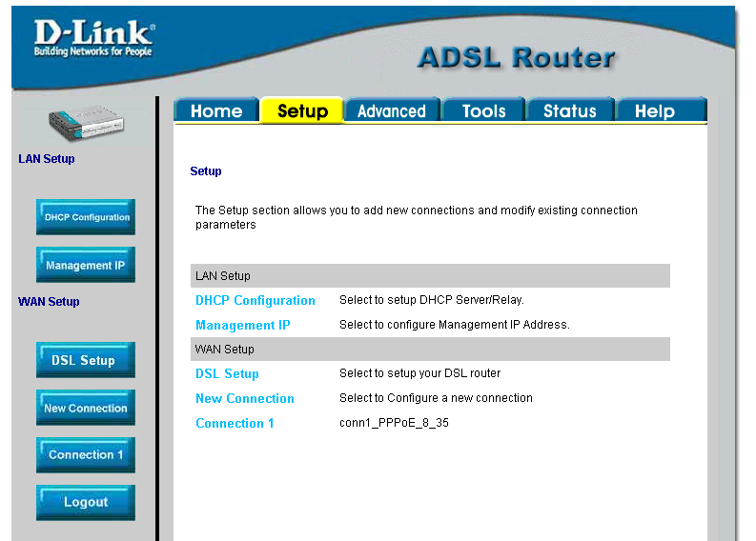
Task: Follow the DSL Setup link in table
Action: tap(227, 373)
